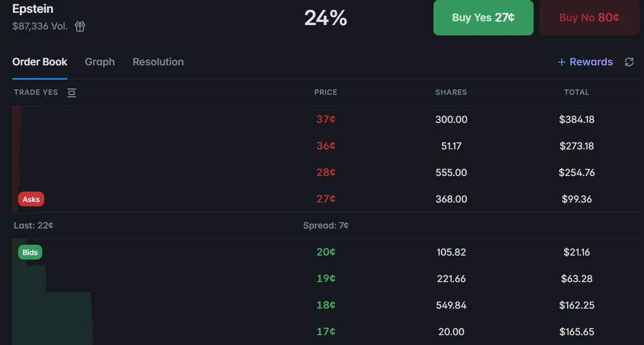Select the 20¢ bid price
Viewport: 644px width, 345px height.
tap(326, 252)
